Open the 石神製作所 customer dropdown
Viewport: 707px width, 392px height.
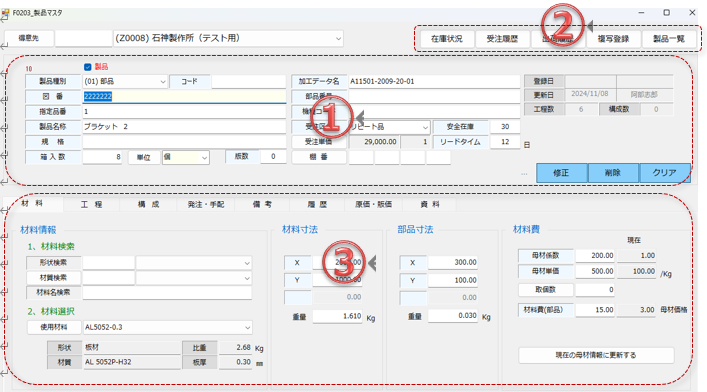pyautogui.click(x=338, y=39)
